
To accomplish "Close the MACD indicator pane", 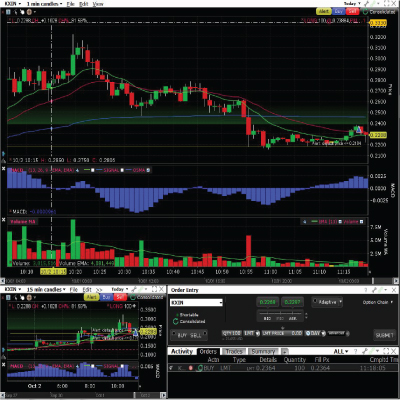I will pyautogui.click(x=4, y=169).
